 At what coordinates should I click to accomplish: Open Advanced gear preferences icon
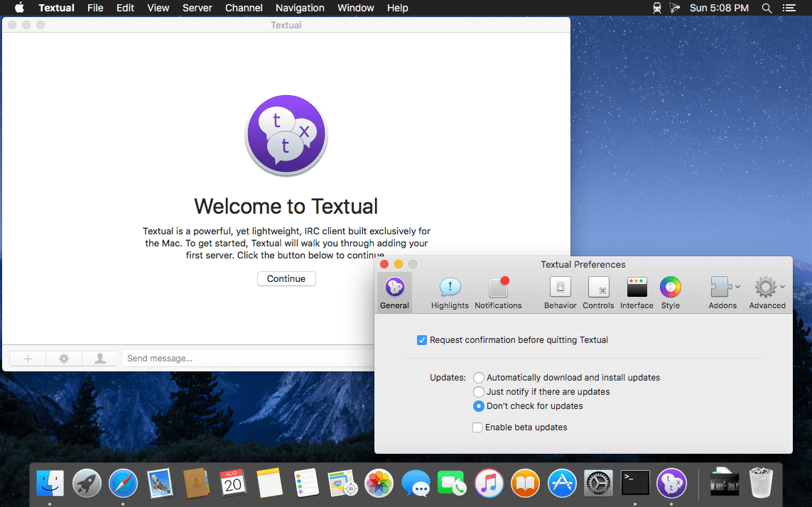[x=765, y=286]
